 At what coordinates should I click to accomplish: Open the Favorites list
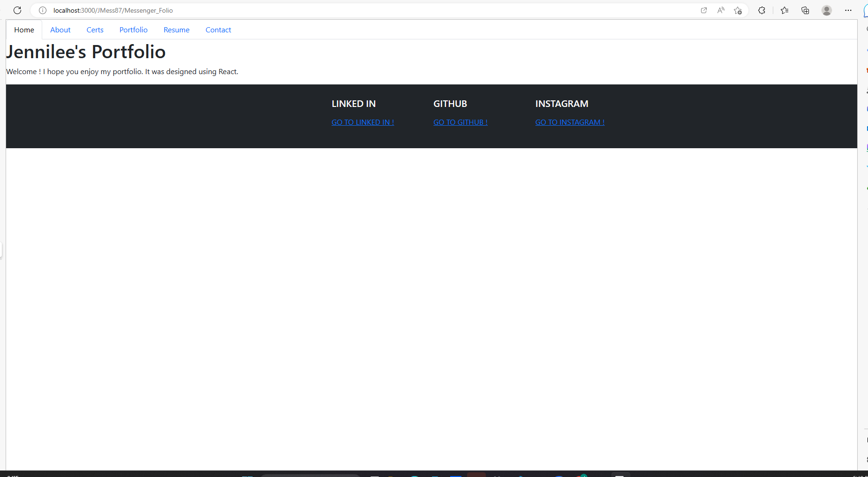[784, 10]
